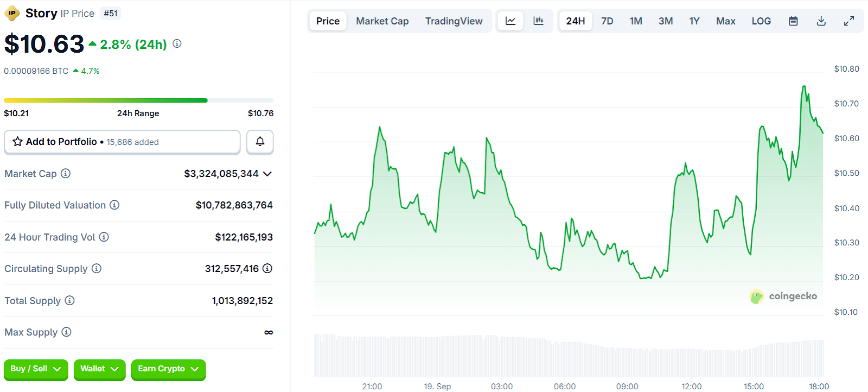Click the 0.00009166 BTC price text
The image size is (868, 392).
[36, 71]
